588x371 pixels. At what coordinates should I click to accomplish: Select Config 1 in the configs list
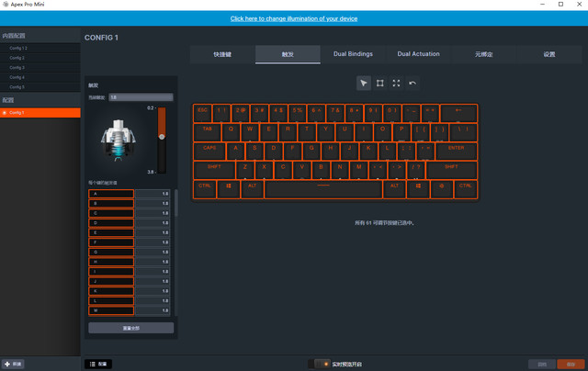(41, 113)
